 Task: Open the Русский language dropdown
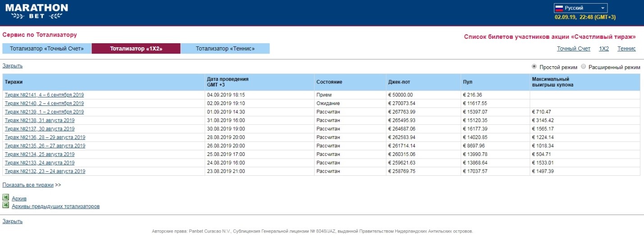pos(580,8)
